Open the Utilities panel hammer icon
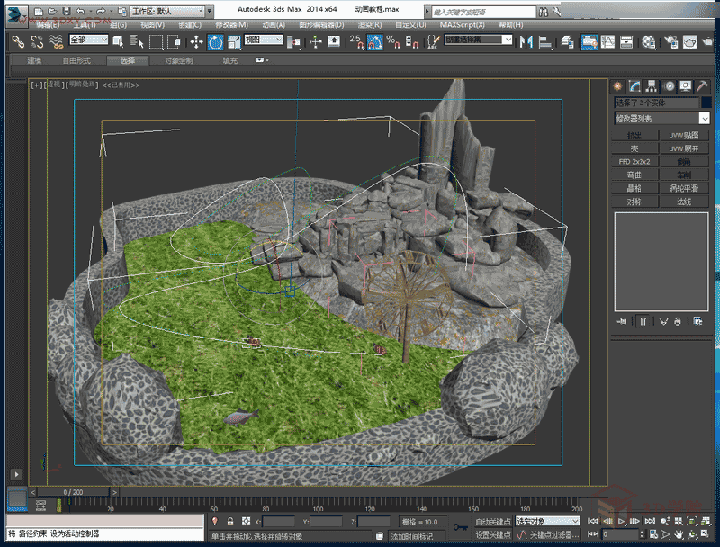This screenshot has height=547, width=720. [x=702, y=86]
